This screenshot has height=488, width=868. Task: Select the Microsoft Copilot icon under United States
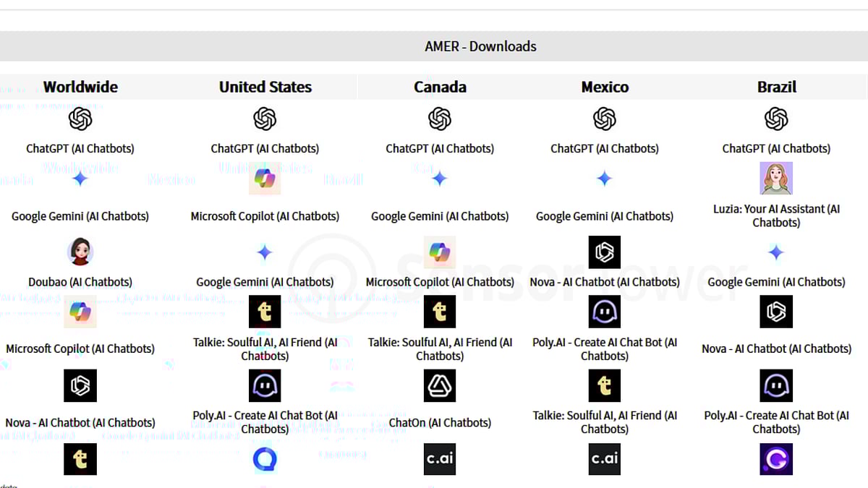265,179
